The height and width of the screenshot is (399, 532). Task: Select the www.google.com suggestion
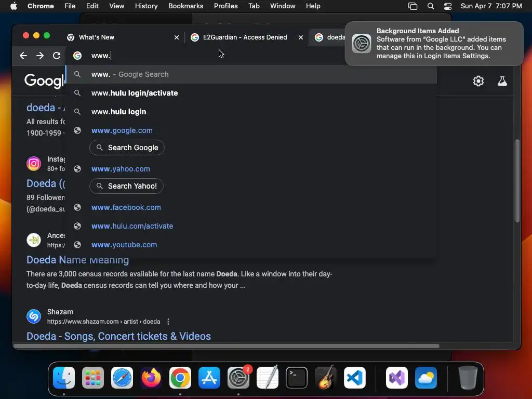point(251,130)
